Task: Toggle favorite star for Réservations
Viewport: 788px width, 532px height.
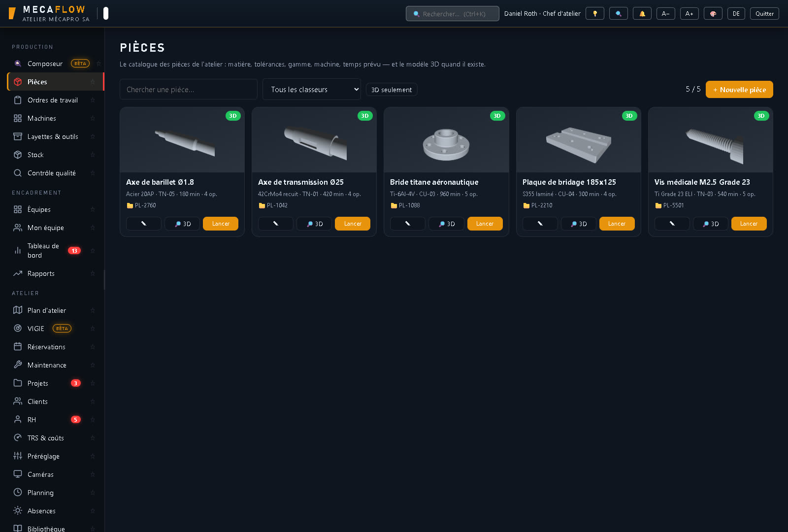Action: point(93,347)
